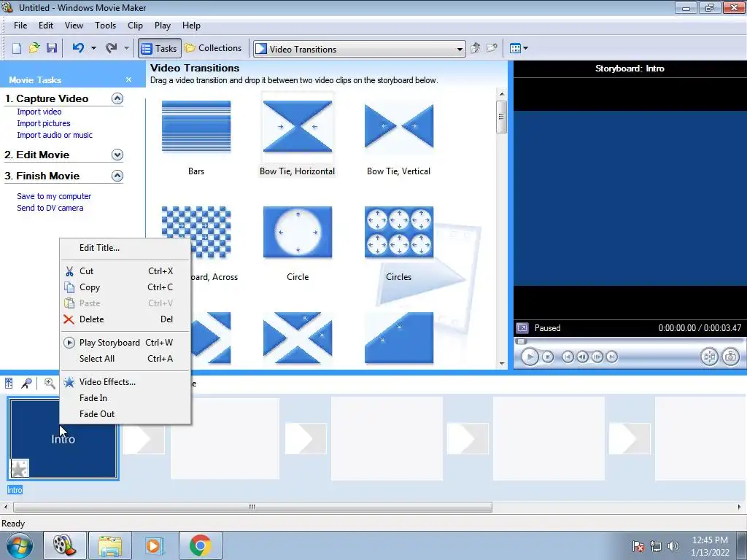Click the Next Frame button

597,357
